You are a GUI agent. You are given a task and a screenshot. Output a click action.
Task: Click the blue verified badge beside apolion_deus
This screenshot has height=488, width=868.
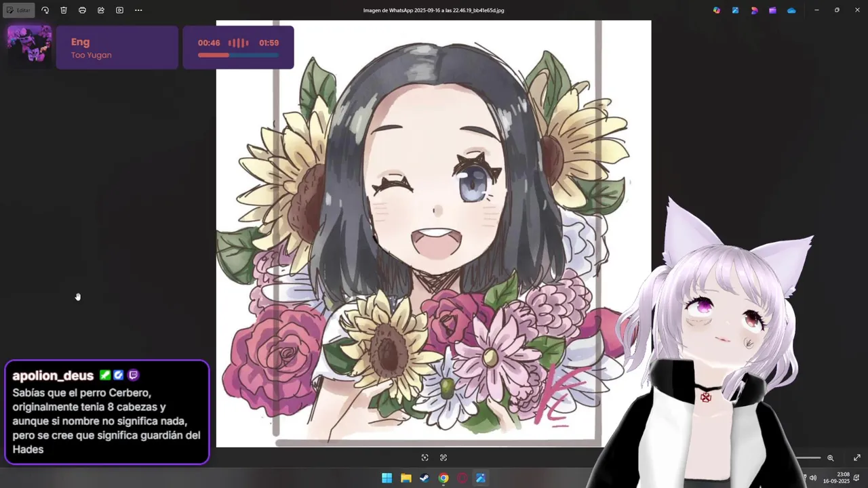[119, 375]
